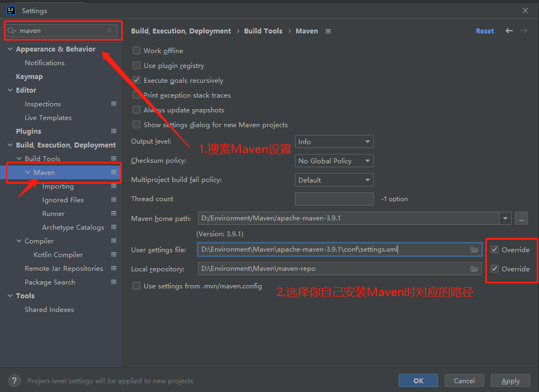The height and width of the screenshot is (392, 539).
Task: Enable Work offline checkbox
Action: point(137,50)
